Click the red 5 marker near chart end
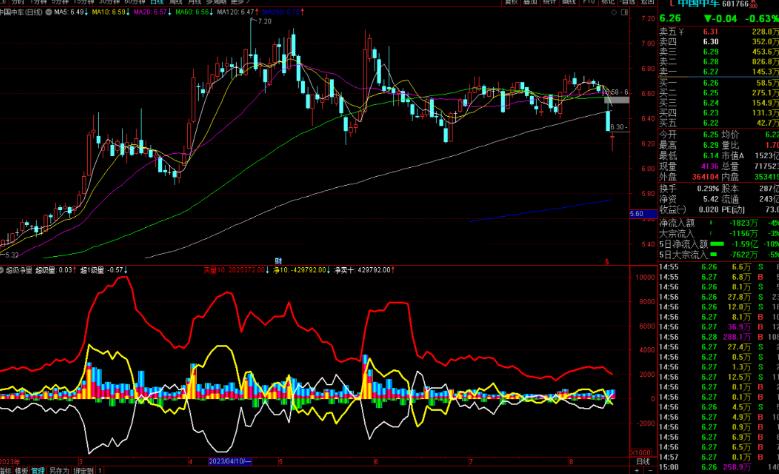This screenshot has width=779, height=474. pyautogui.click(x=606, y=261)
